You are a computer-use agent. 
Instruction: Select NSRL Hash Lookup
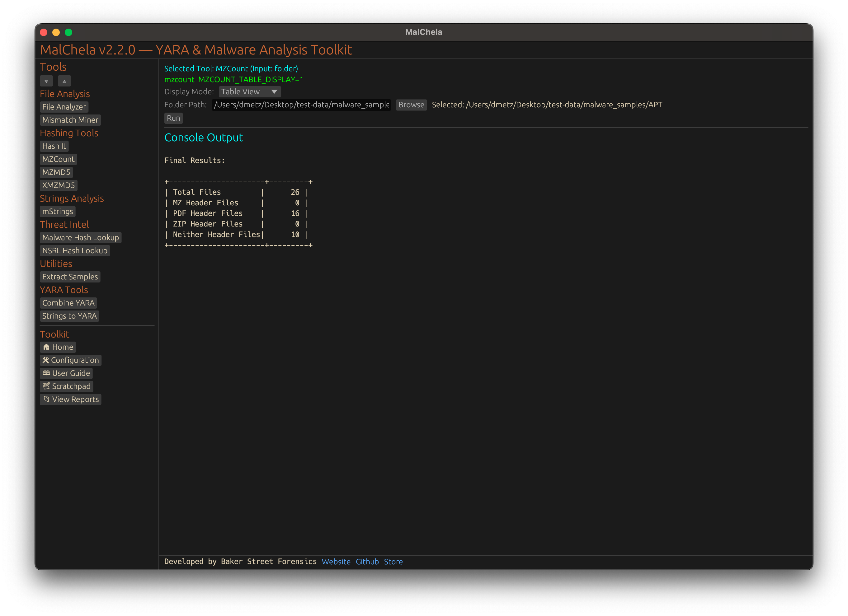click(75, 251)
